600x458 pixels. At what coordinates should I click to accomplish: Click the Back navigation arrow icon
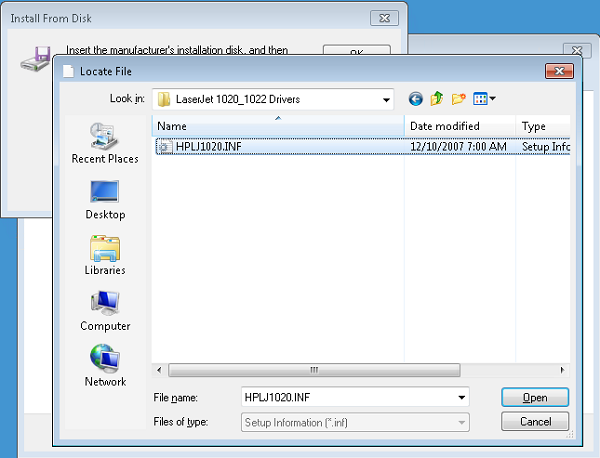point(416,99)
